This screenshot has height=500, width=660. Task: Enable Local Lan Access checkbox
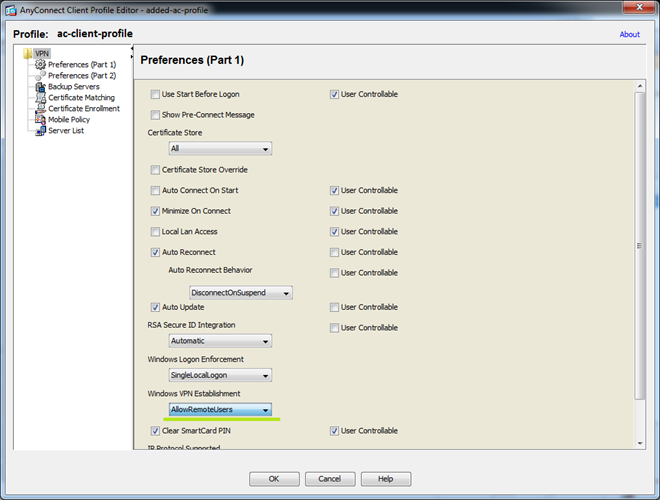pyautogui.click(x=155, y=231)
